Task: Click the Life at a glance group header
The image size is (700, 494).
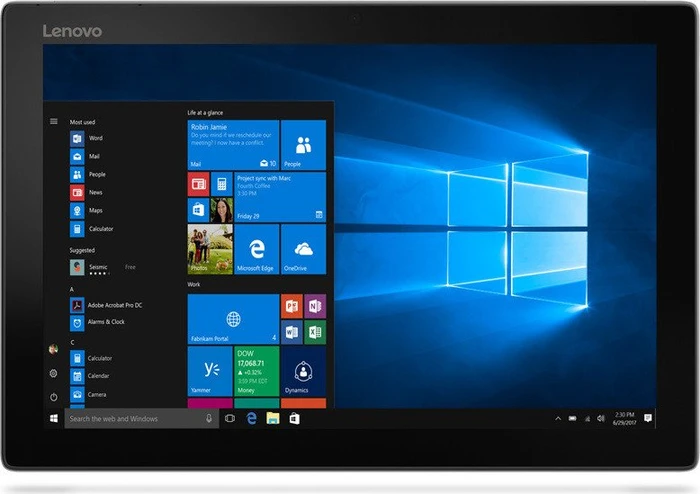Action: point(205,113)
